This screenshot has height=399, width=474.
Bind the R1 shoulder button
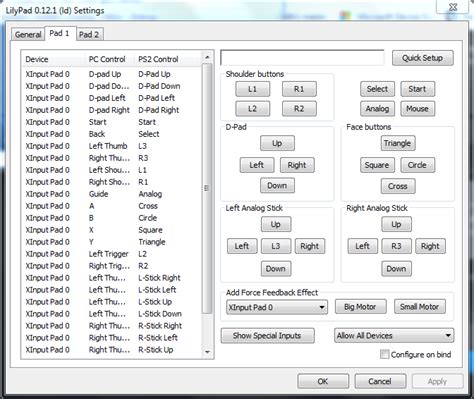point(299,89)
